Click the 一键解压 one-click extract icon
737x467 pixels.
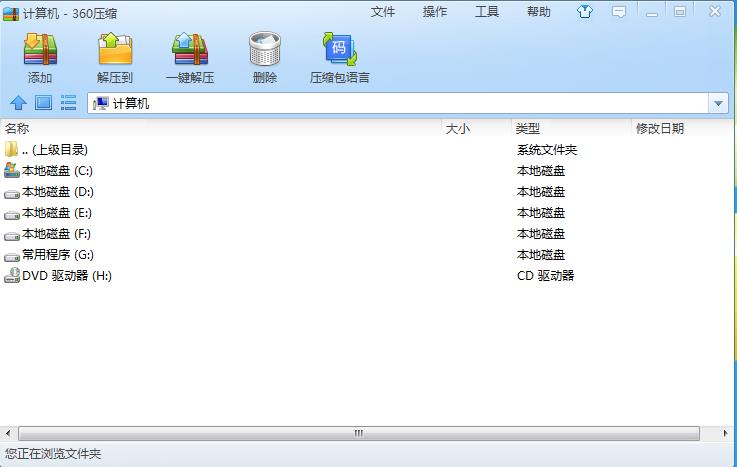click(x=190, y=49)
